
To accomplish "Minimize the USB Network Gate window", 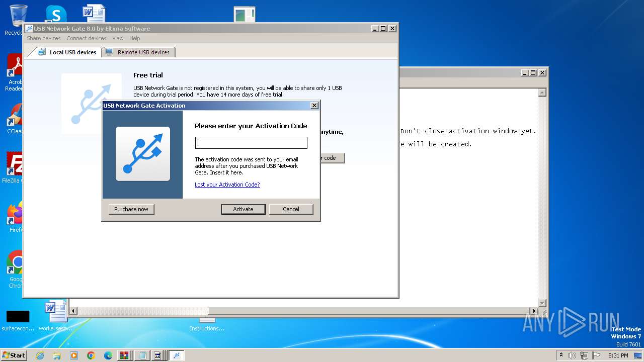I will pyautogui.click(x=375, y=29).
